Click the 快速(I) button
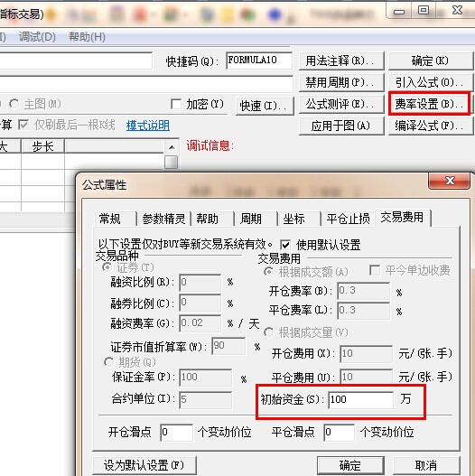Image resolution: width=475 pixels, height=476 pixels. coord(265,106)
